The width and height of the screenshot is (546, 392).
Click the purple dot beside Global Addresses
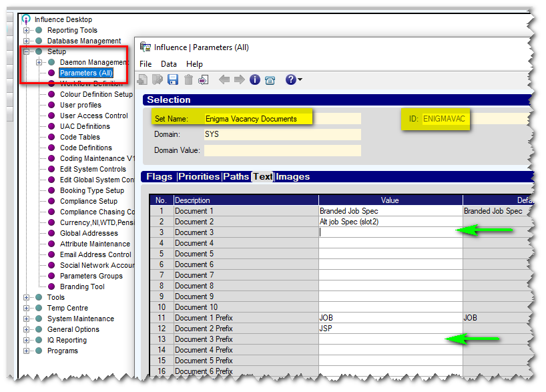51,233
